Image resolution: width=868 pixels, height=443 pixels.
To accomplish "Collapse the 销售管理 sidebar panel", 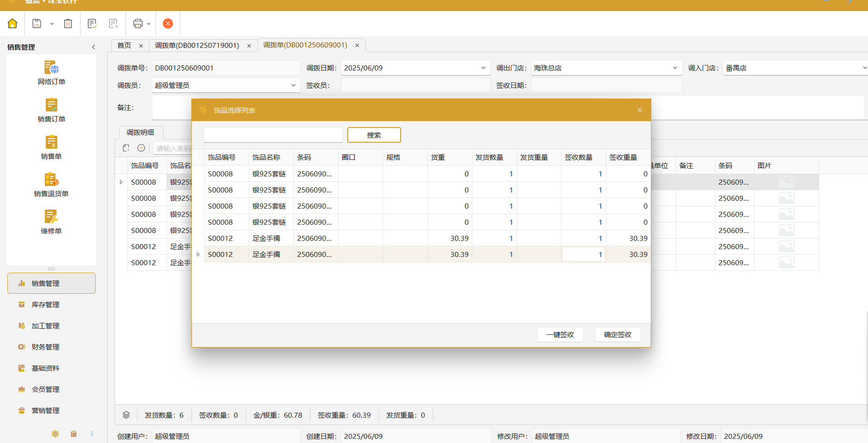I will (x=93, y=47).
